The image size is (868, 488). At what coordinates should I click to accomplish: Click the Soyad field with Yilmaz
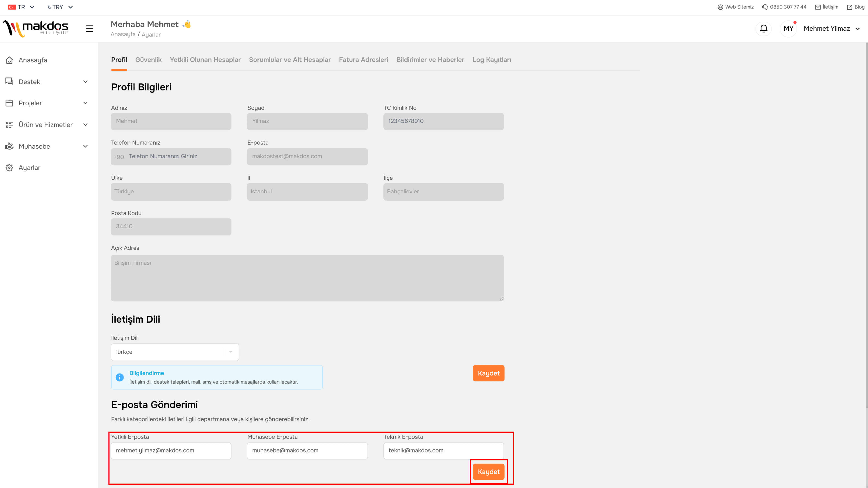pos(307,121)
